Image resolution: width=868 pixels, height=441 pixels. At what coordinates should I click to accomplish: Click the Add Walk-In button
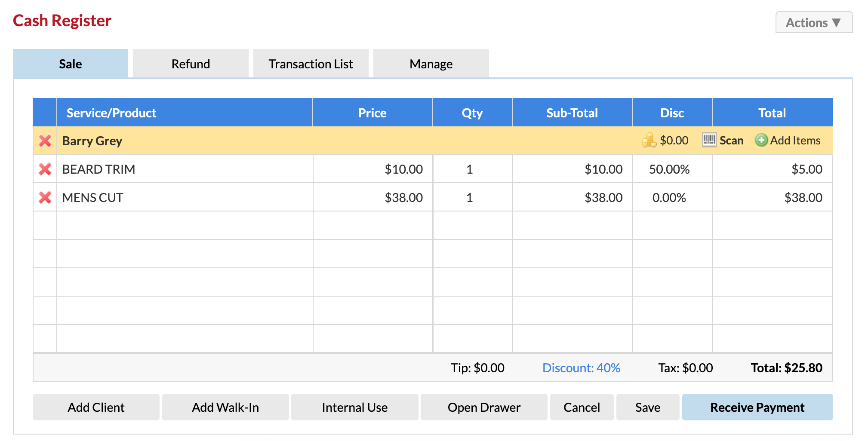pos(225,407)
